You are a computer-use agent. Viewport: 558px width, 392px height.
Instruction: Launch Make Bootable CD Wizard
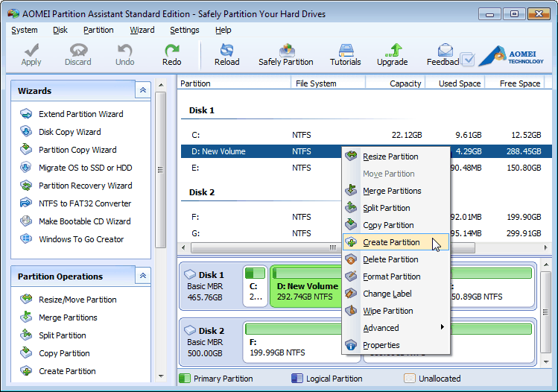click(x=85, y=221)
